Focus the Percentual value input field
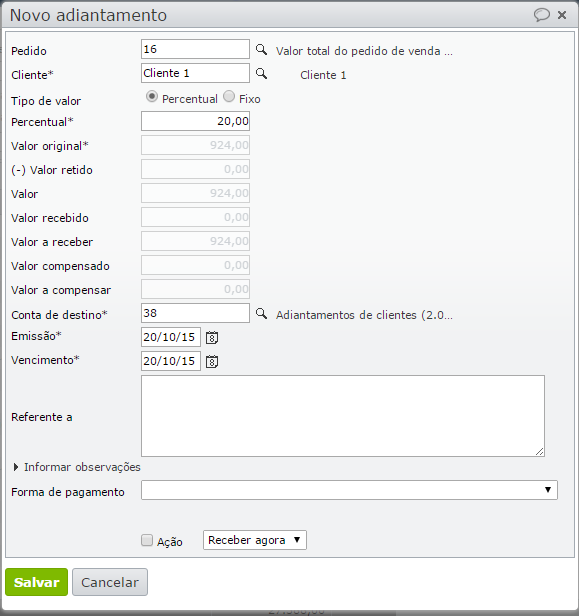Viewport: 579px width, 616px height. pos(195,121)
